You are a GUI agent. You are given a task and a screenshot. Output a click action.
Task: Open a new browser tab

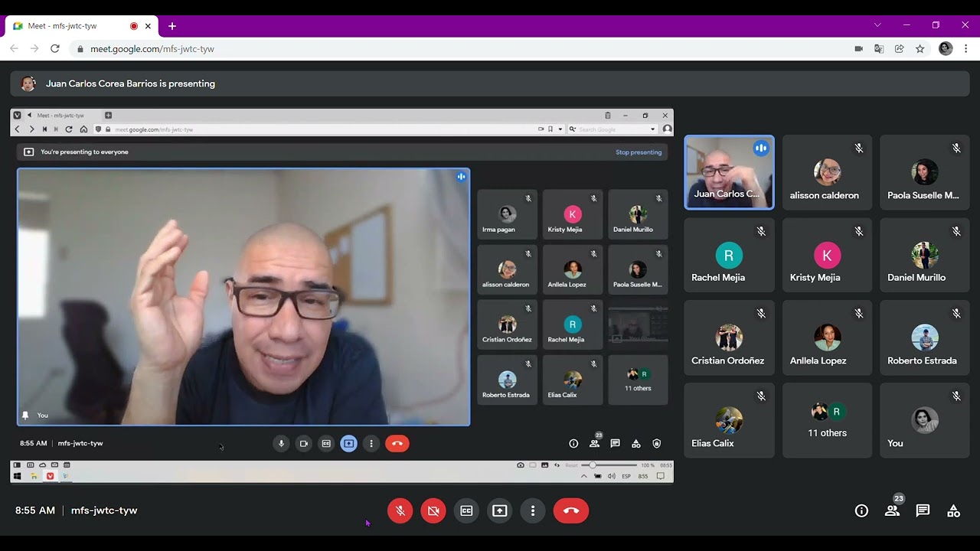172,26
